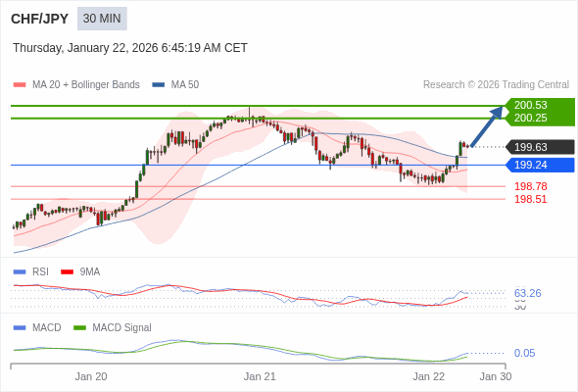This screenshot has width=578, height=392.
Task: Click the blue MA 50 legend swatch
Action: [x=159, y=85]
